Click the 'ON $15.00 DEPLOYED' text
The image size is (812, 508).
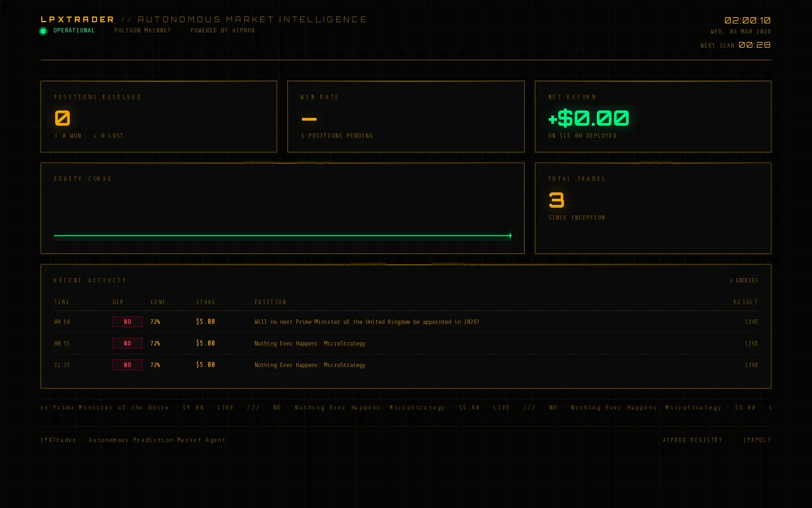(x=582, y=136)
